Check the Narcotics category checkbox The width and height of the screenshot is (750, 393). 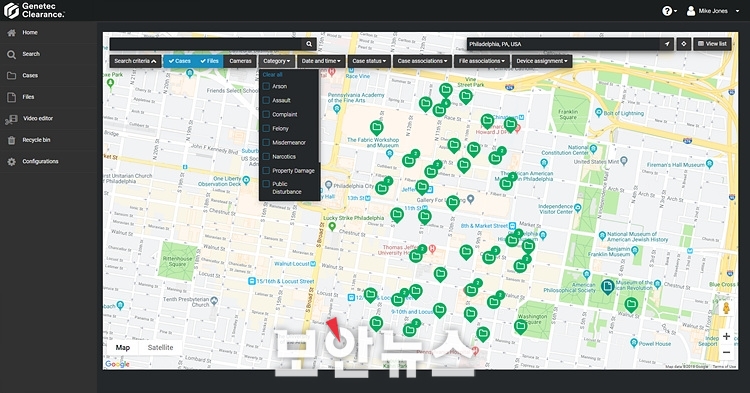pyautogui.click(x=266, y=157)
